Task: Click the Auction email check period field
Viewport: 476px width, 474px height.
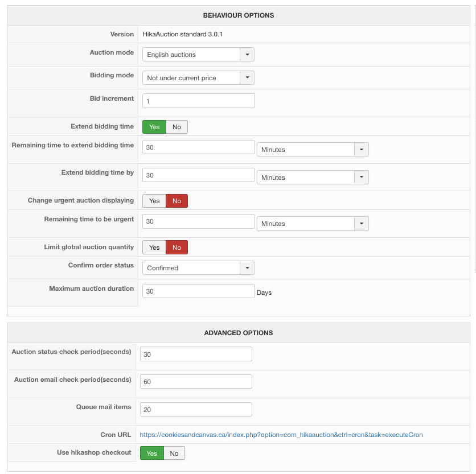Action: (x=196, y=382)
